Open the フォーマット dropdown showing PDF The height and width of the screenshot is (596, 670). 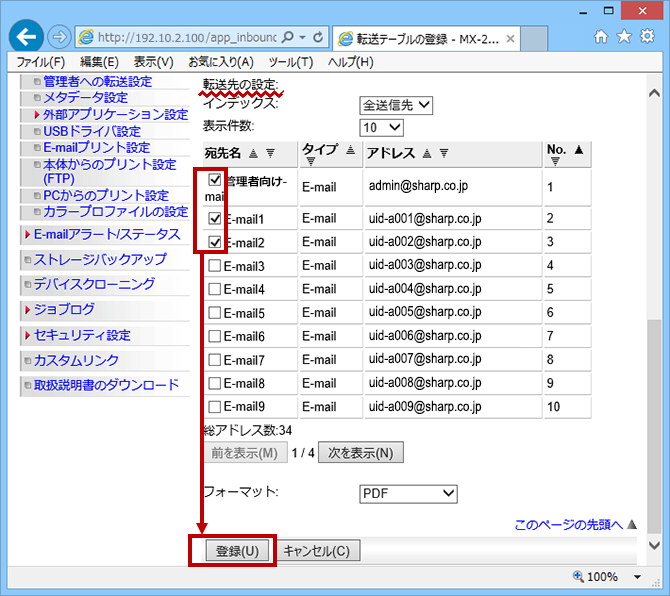[407, 493]
